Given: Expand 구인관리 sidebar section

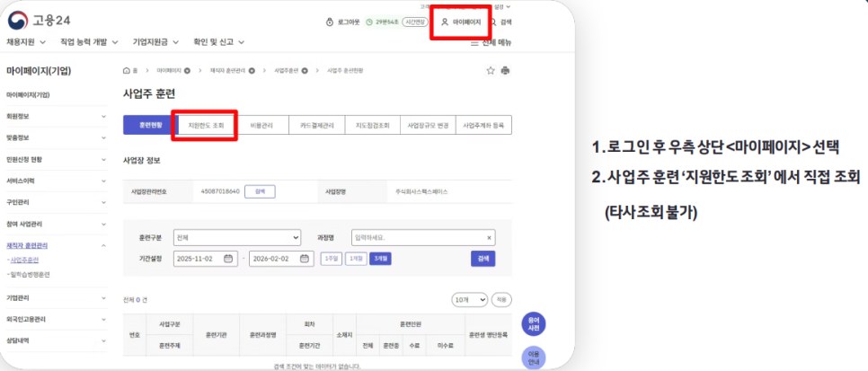Looking at the screenshot, I should [x=57, y=203].
